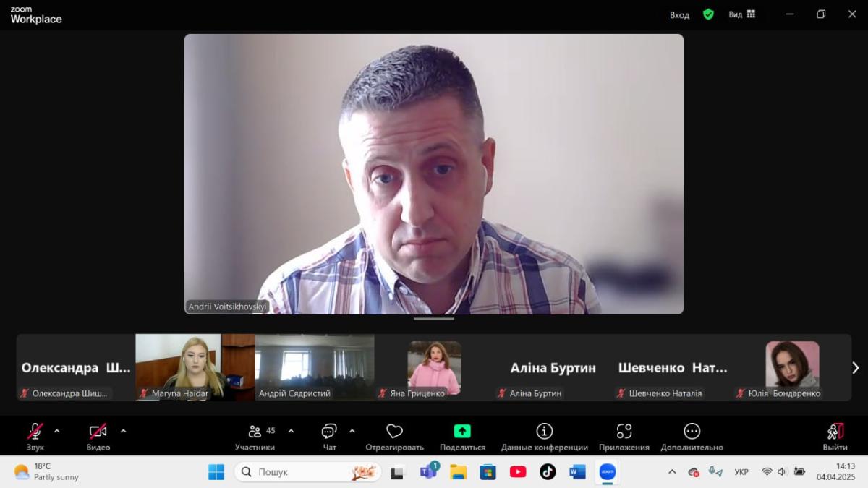Viewport: 868px width, 488px height.
Task: Open Данные конференции meeting info
Action: tap(544, 432)
